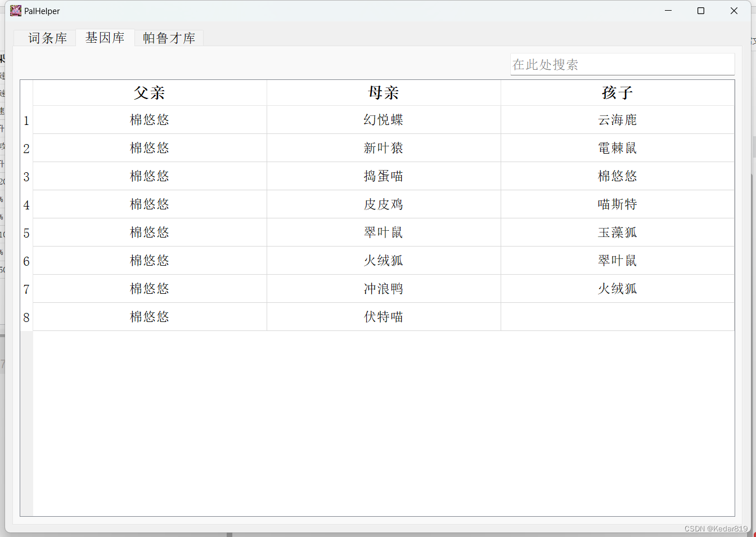Click 棉悠悠 father cell in row 1

[150, 120]
